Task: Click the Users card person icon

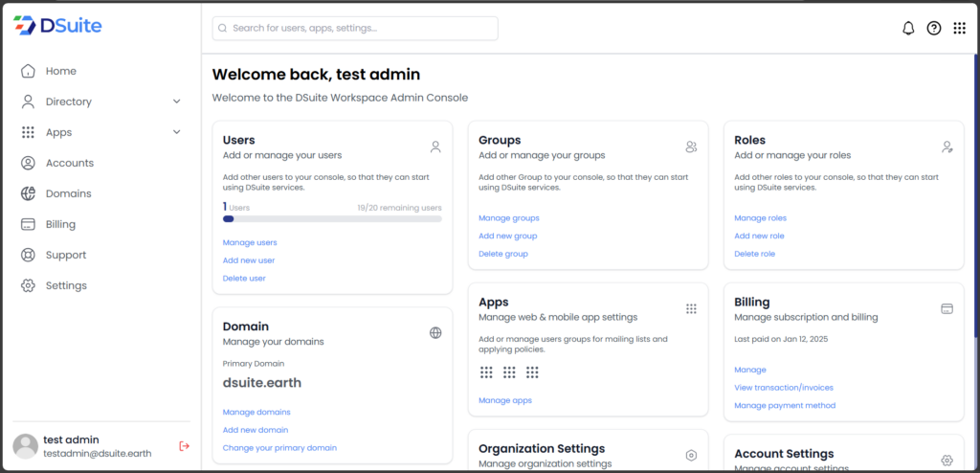Action: point(435,146)
